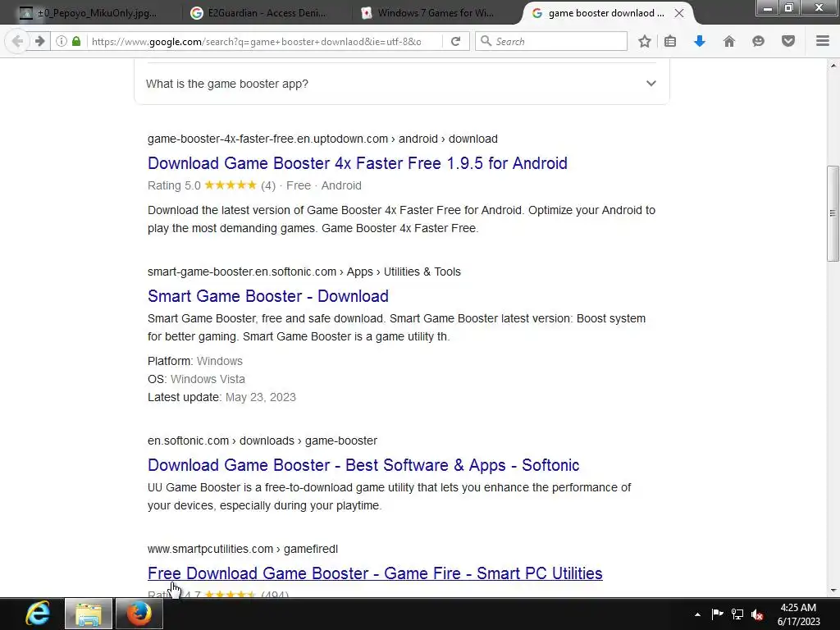This screenshot has width=840, height=630.
Task: Click the Rating 5.0 stars on first result
Action: tap(231, 185)
